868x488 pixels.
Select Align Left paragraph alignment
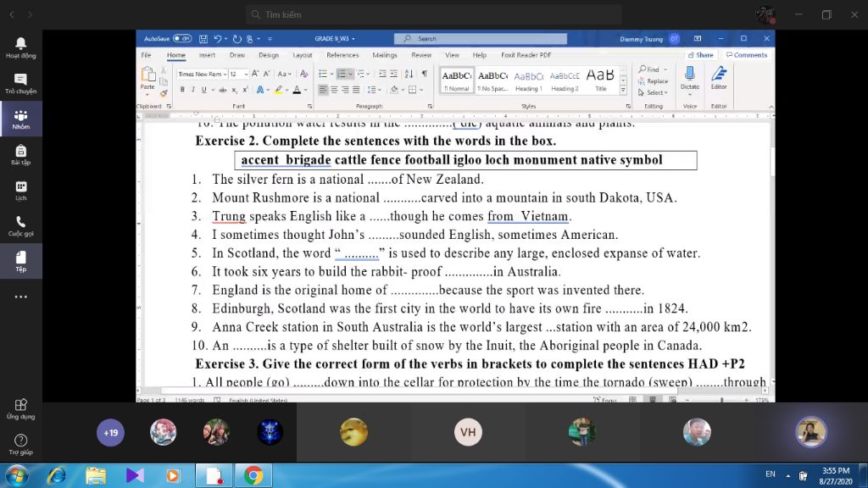(x=323, y=90)
